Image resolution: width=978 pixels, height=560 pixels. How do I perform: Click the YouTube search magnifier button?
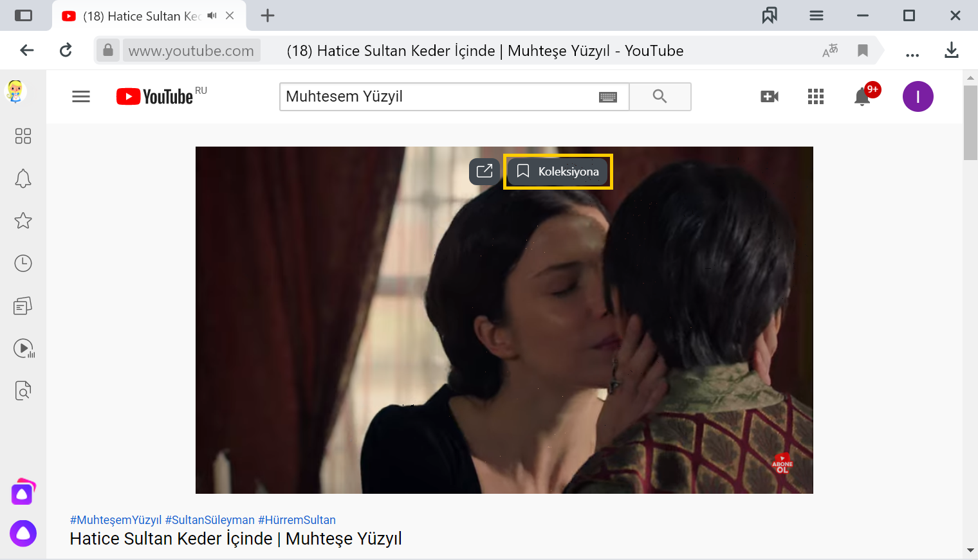pos(660,96)
